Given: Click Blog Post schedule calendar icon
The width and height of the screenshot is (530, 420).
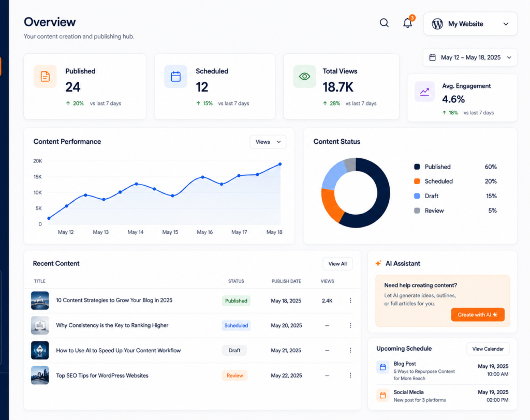Looking at the screenshot, I should coord(382,367).
